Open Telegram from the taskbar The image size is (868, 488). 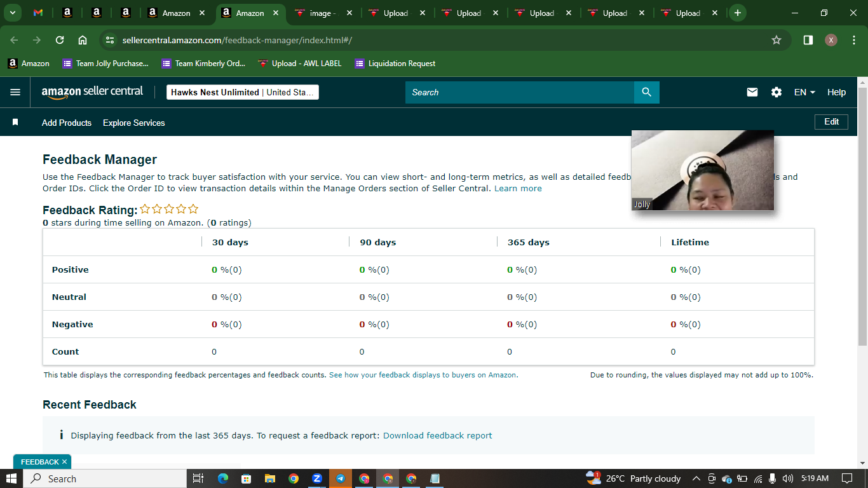point(341,478)
